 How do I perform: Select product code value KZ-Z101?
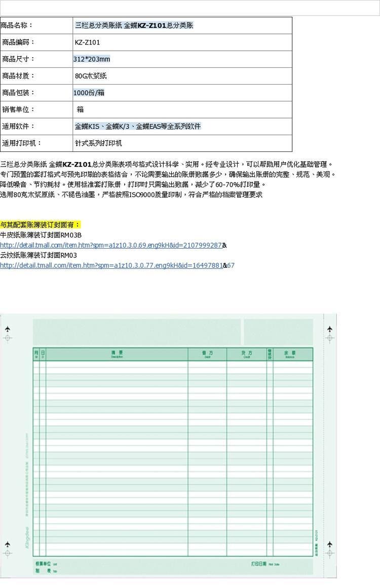tap(88, 43)
